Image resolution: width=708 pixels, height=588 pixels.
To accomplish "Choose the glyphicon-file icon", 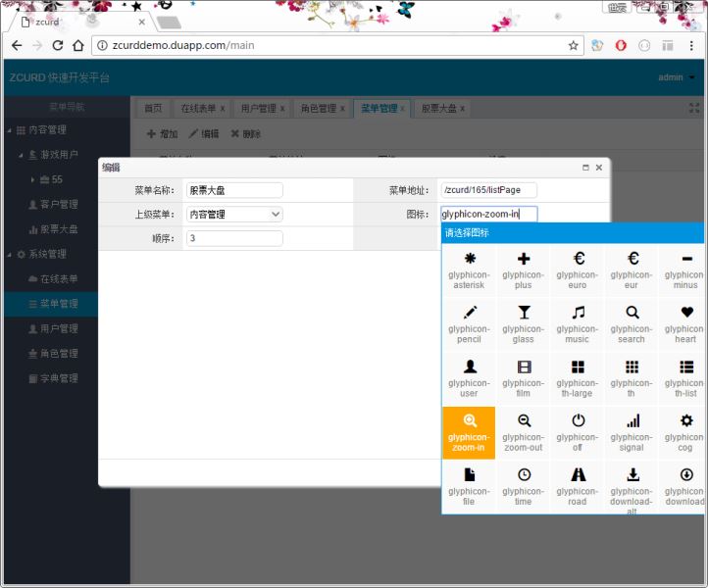I will point(469,487).
